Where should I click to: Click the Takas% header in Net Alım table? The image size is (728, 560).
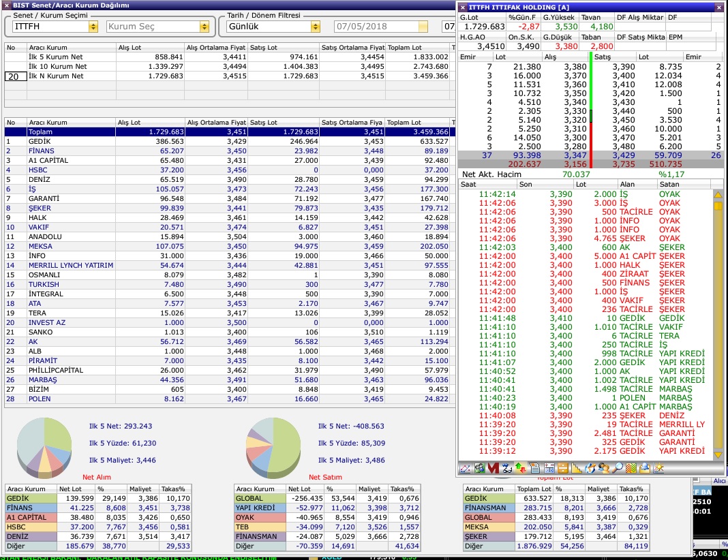(x=175, y=489)
